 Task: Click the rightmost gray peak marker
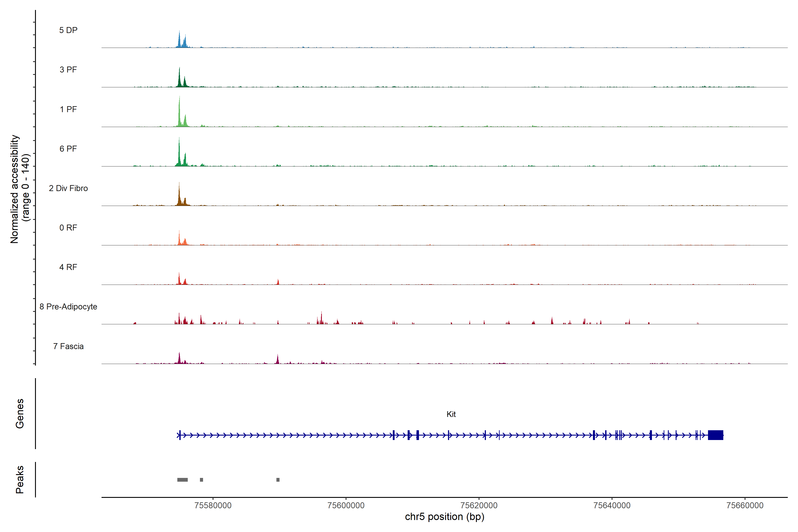point(278,480)
